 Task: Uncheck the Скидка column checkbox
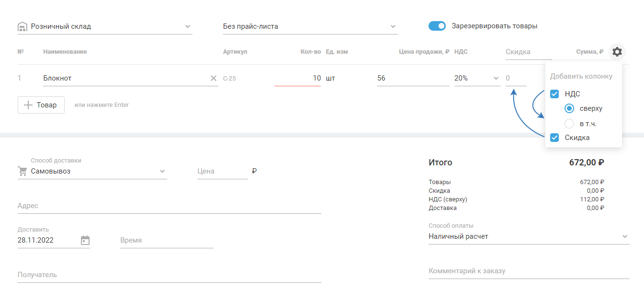point(554,138)
